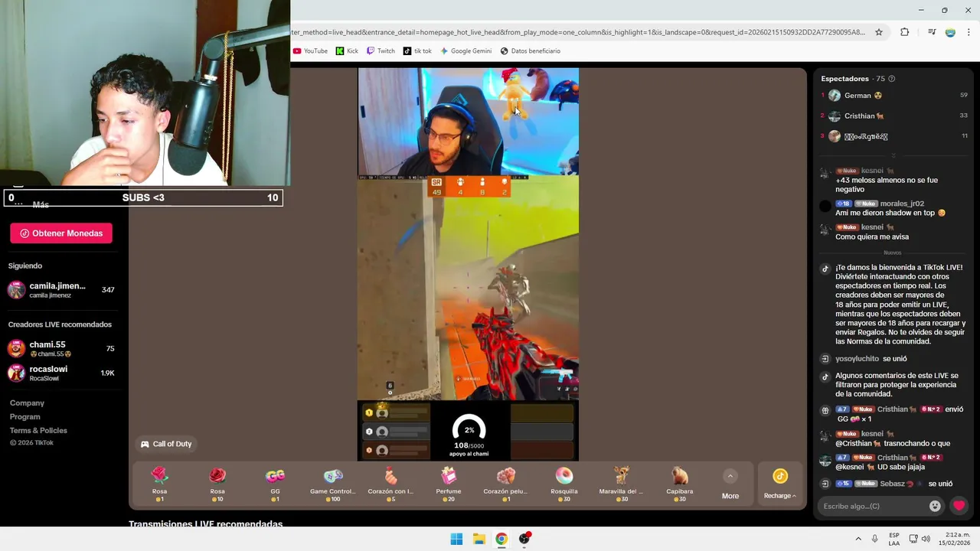Send the GG gift

point(275,484)
